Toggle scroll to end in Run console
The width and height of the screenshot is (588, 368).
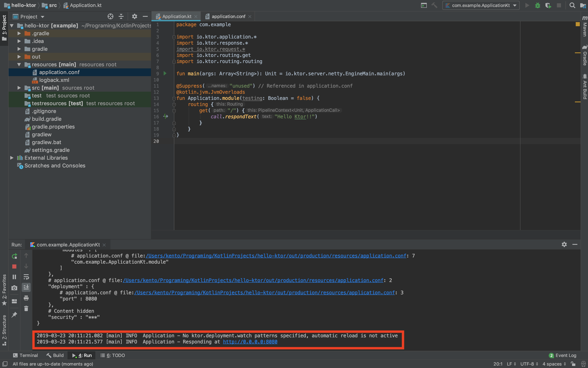26,287
